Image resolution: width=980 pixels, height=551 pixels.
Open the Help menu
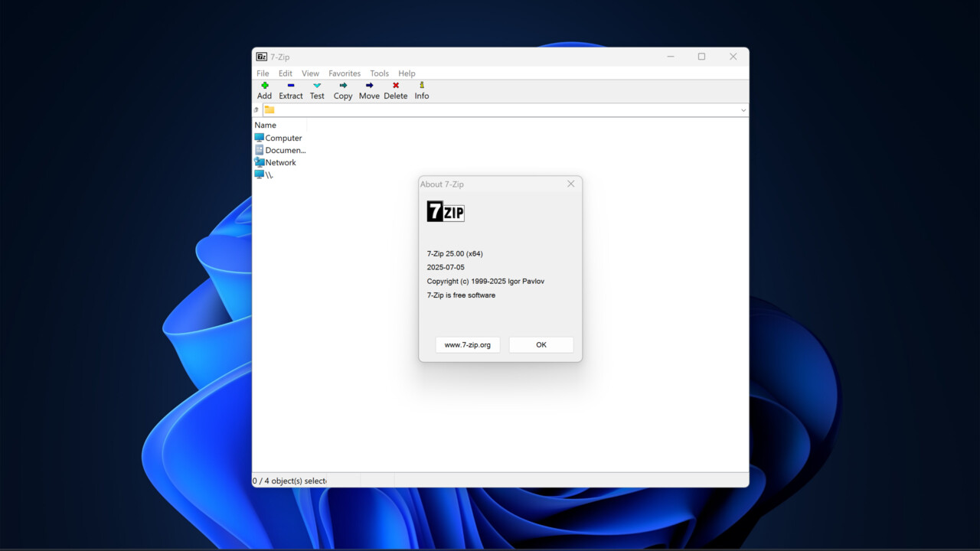pyautogui.click(x=407, y=73)
